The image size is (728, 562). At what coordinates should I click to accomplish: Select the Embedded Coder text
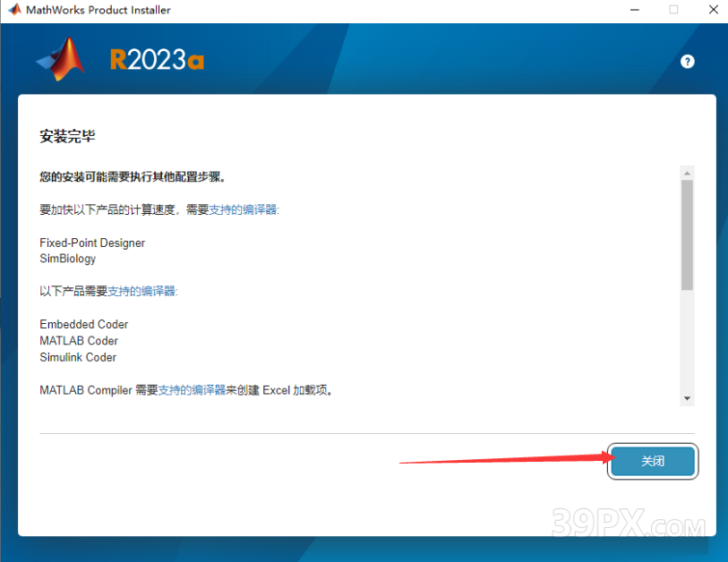(x=83, y=324)
